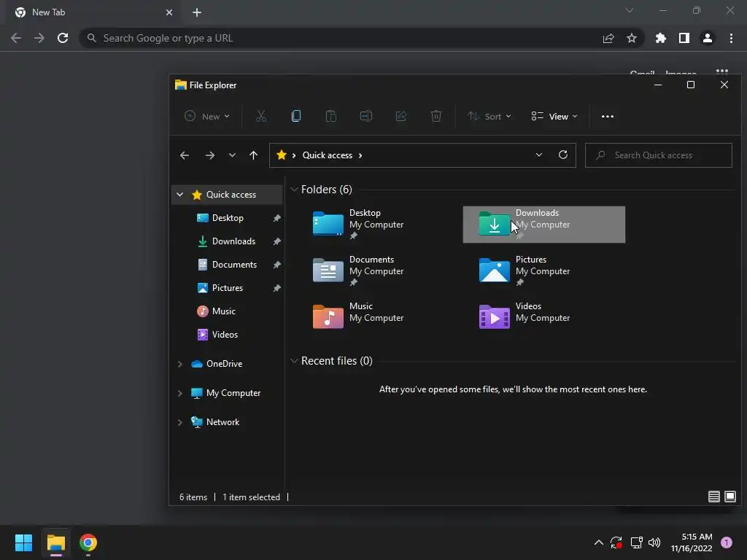Click the Search Quick access box
Screen dimensions: 747x560
tap(659, 155)
